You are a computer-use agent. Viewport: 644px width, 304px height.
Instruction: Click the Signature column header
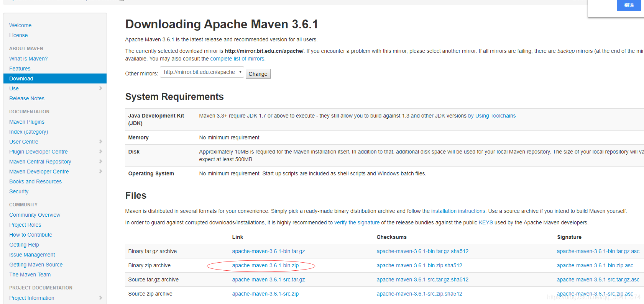(x=569, y=237)
